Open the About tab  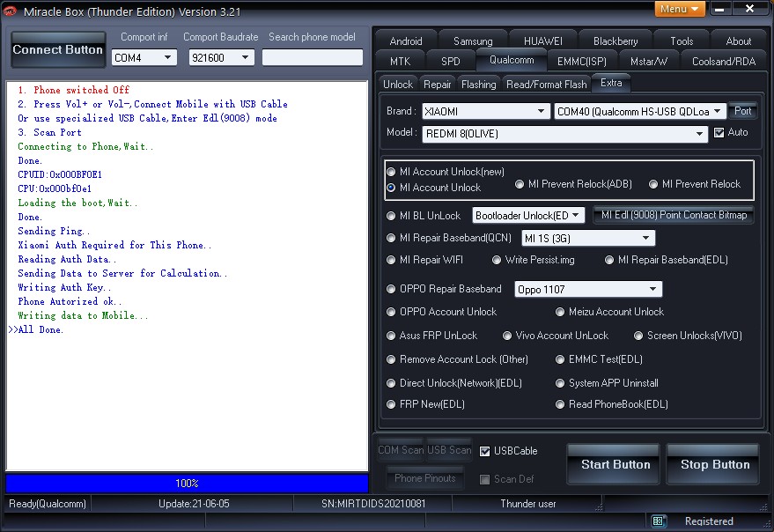[739, 41]
